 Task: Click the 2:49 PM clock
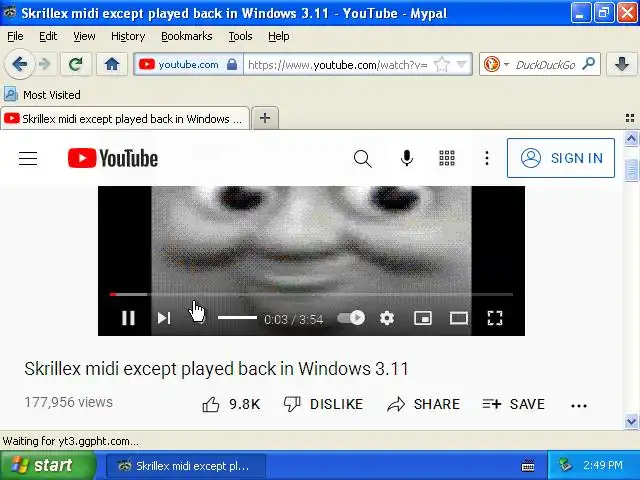coord(602,465)
